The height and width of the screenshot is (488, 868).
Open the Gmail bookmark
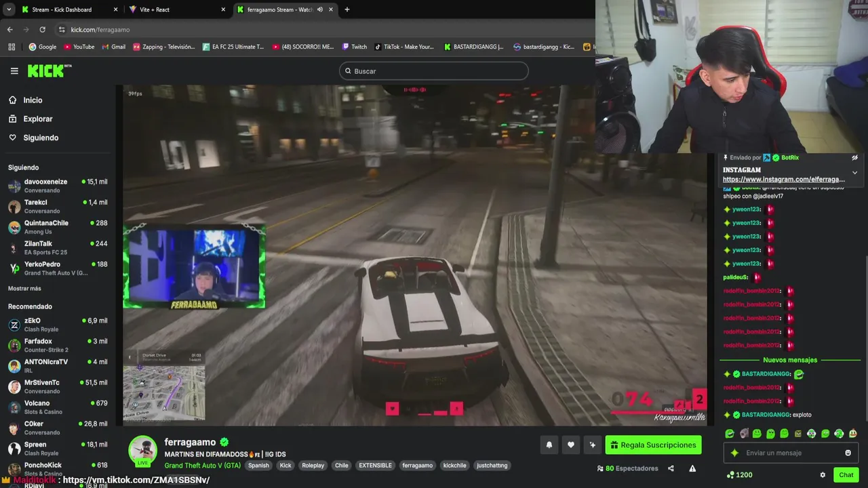pyautogui.click(x=113, y=47)
